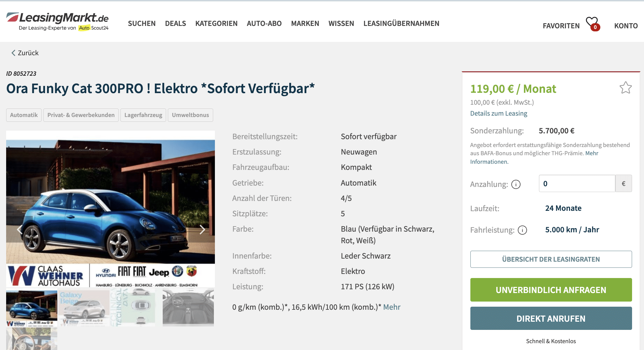Show Fahrleistung info tooltip icon
644x350 pixels.
pos(522,230)
